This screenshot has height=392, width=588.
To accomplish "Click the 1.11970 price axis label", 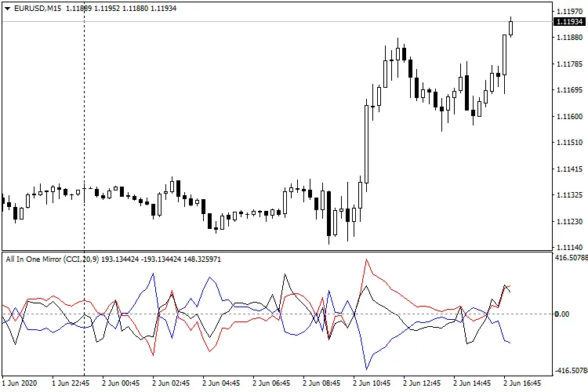I will (x=569, y=11).
